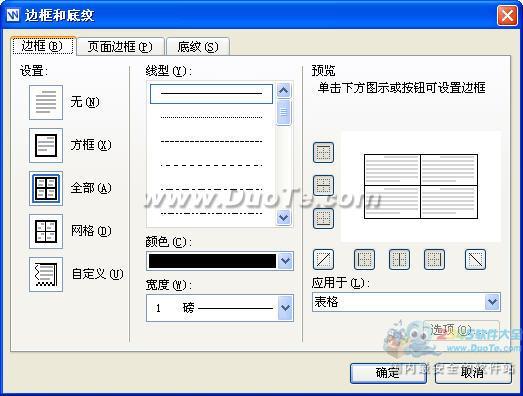Screen dimensions: 523x396
Task: Click the 网格(D) label text
Action: coord(91,231)
